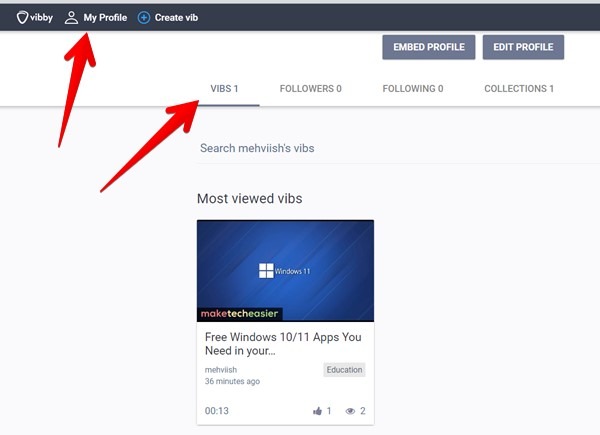The image size is (600, 435).
Task: Click the Windows 11 logo in thumbnail
Action: (x=266, y=270)
